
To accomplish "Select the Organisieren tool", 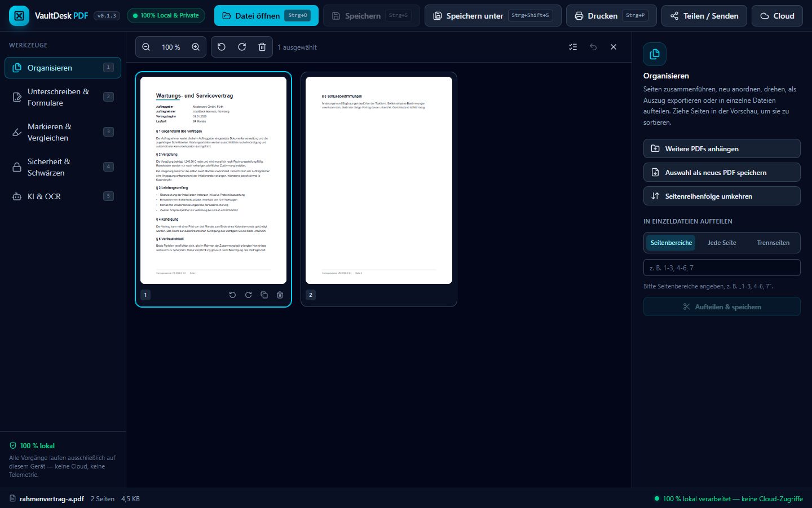I will coord(63,68).
